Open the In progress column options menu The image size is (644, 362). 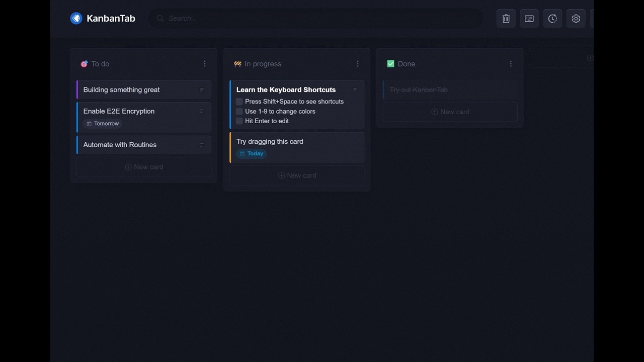(358, 64)
